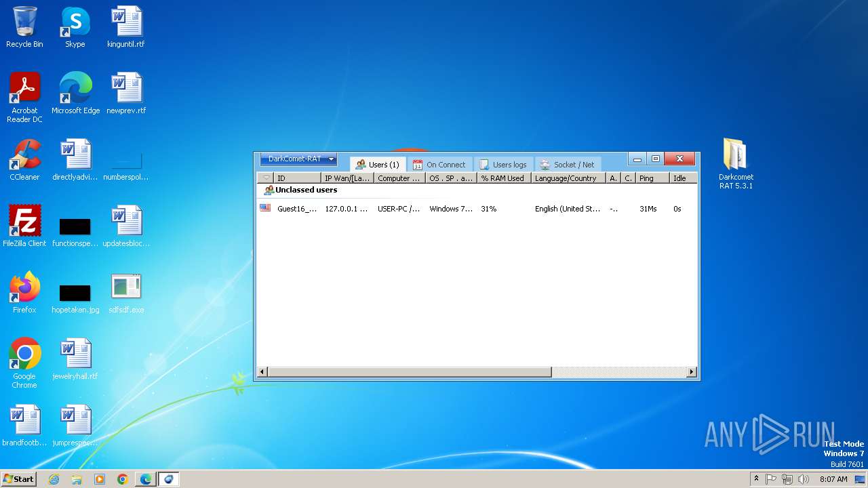Select the functionspe... image file
Viewport: 868px width, 488px height.
point(75,232)
